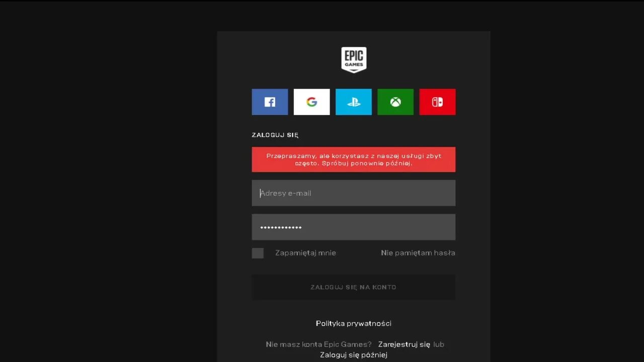644x362 pixels.
Task: Click the 'Nie masz konta Epic Games?' text
Action: (x=318, y=344)
